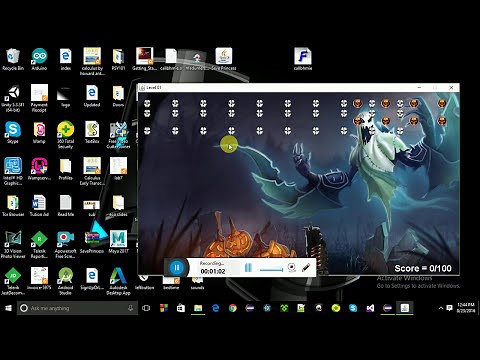The height and width of the screenshot is (360, 480).
Task: Click the recording timer 00:01:02
Action: point(213,271)
